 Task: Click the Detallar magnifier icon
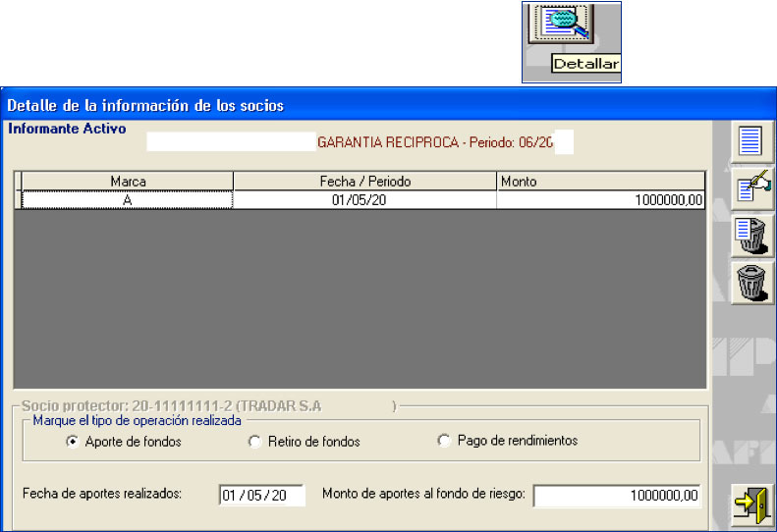561,23
